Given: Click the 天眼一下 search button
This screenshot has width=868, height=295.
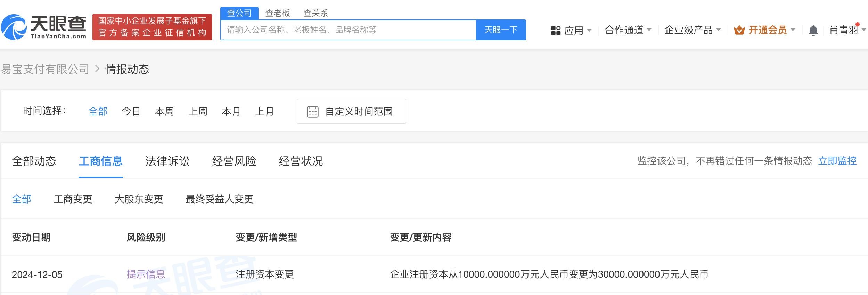Looking at the screenshot, I should tap(501, 30).
